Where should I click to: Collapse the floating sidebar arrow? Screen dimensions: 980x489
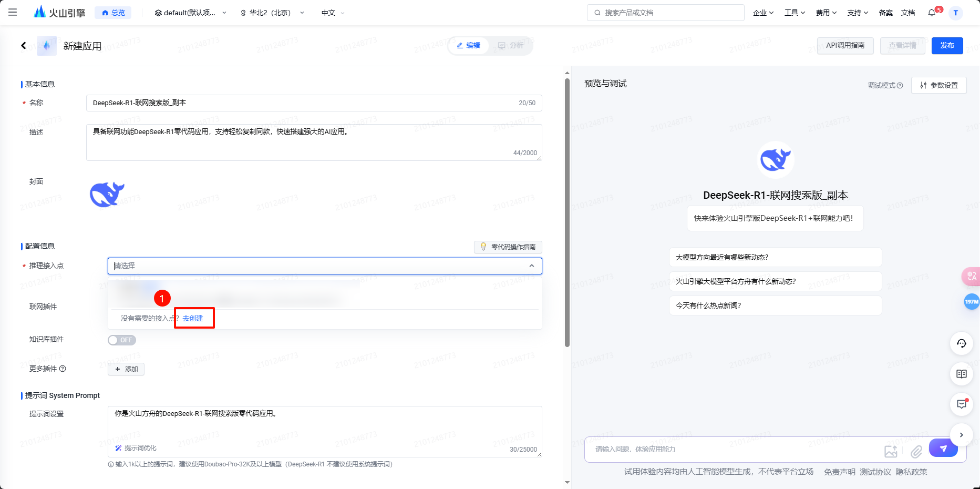tap(961, 435)
